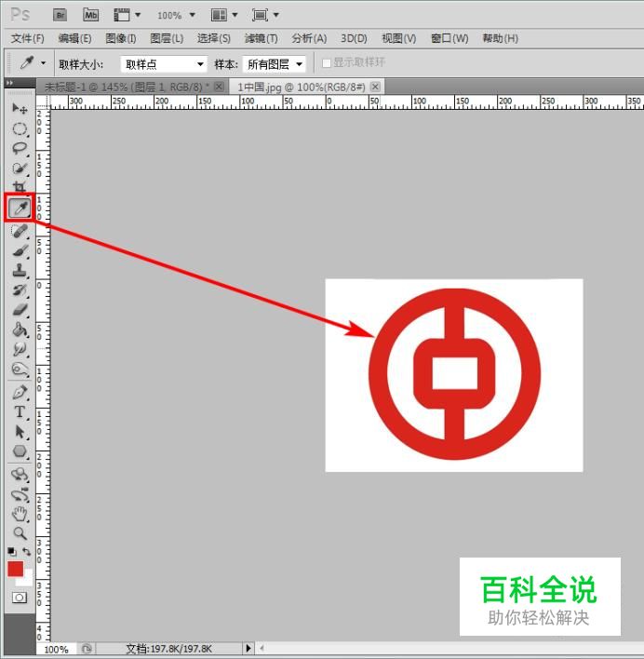Select the Zoom tool
Image resolution: width=644 pixels, height=659 pixels.
pos(20,533)
